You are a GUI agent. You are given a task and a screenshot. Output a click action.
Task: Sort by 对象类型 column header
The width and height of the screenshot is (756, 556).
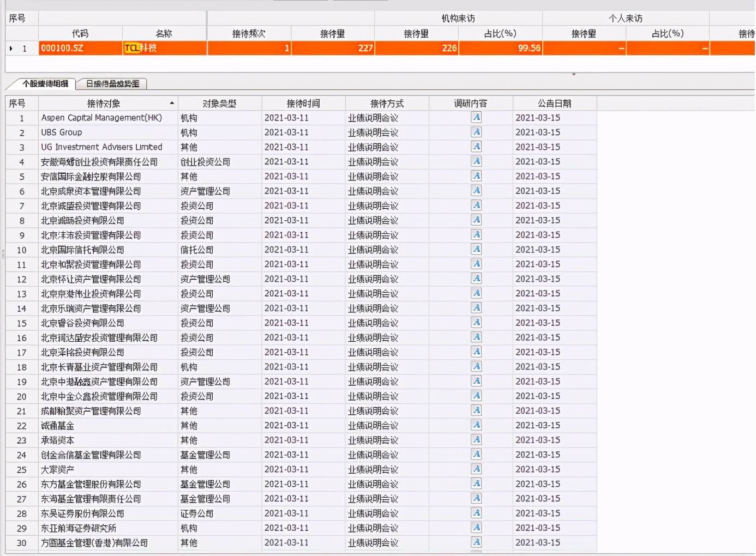[x=220, y=103]
